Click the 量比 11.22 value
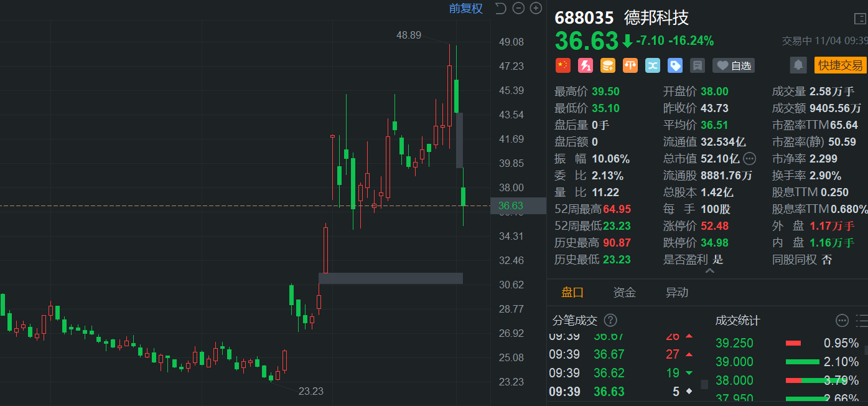The height and width of the screenshot is (406, 868). tap(605, 192)
